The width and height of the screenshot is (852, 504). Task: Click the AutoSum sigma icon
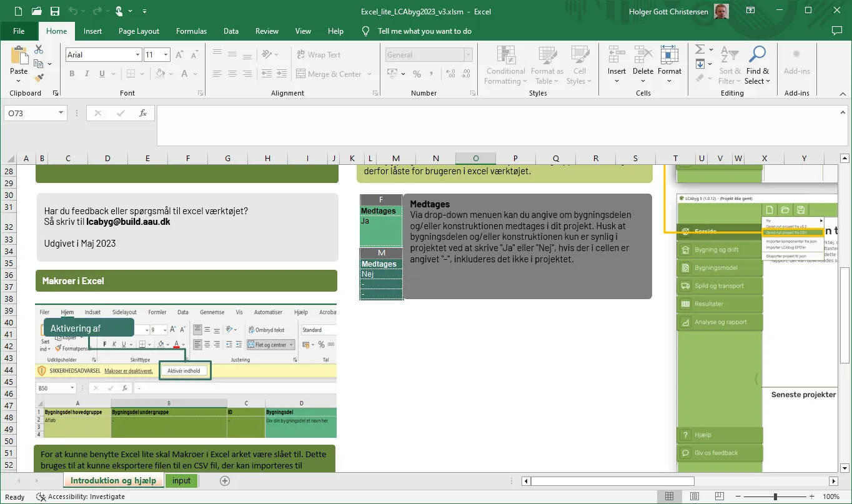click(x=700, y=49)
